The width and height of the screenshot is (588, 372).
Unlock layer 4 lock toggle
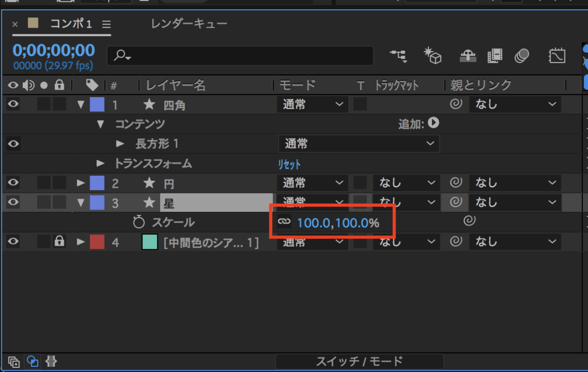pos(59,241)
